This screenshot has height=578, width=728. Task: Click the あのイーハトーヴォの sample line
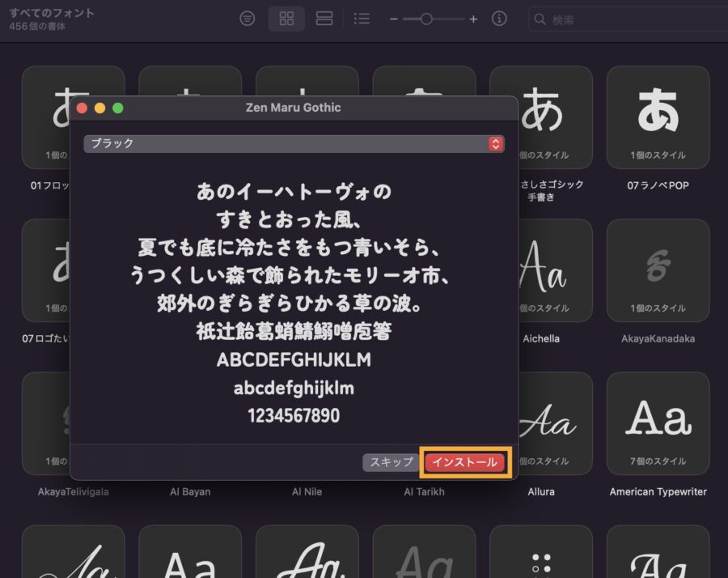coord(294,191)
